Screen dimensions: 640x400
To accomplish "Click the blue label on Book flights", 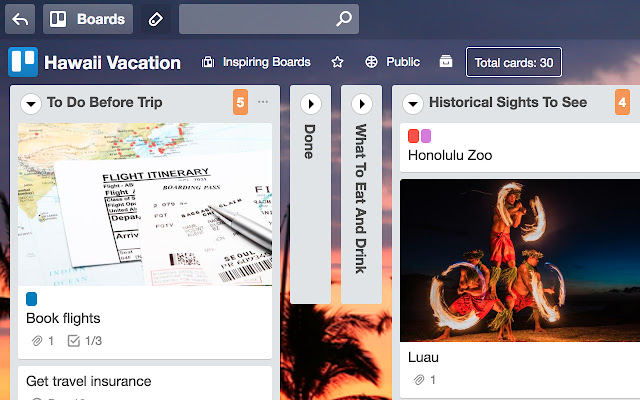I will pyautogui.click(x=31, y=298).
